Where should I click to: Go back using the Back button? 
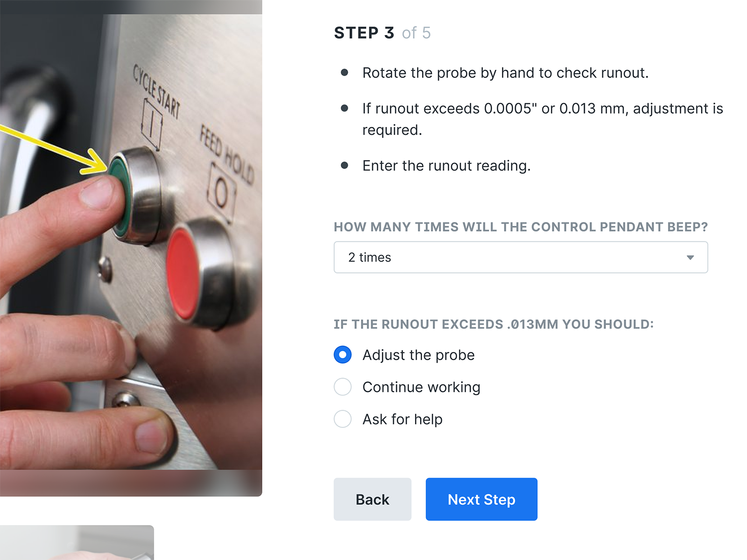pyautogui.click(x=372, y=499)
